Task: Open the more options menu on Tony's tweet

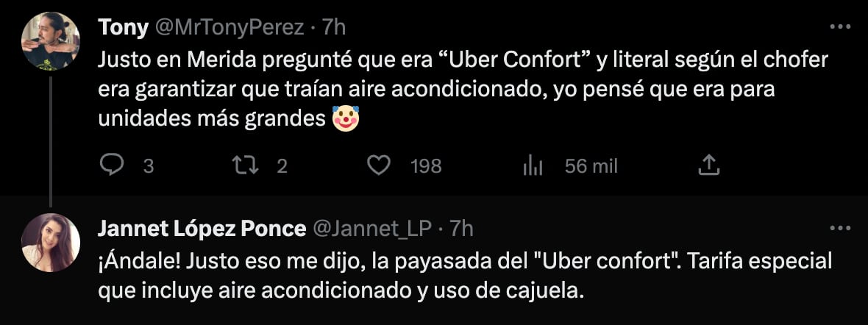Action: coord(840,26)
